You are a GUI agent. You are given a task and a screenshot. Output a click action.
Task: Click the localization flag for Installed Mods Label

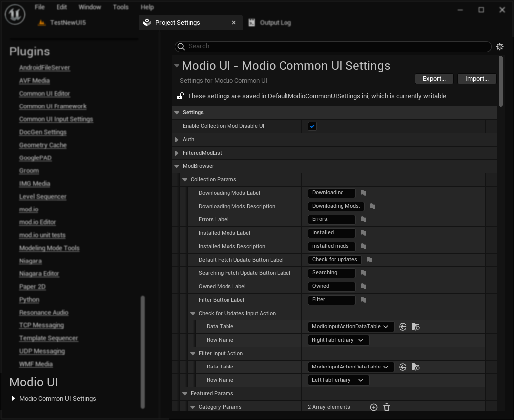pyautogui.click(x=363, y=233)
